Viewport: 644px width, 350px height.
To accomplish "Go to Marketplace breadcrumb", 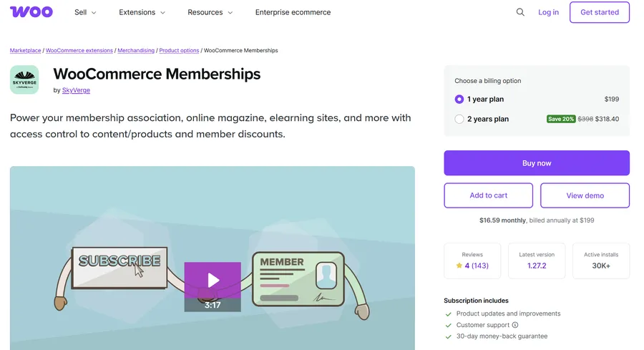I will click(26, 51).
